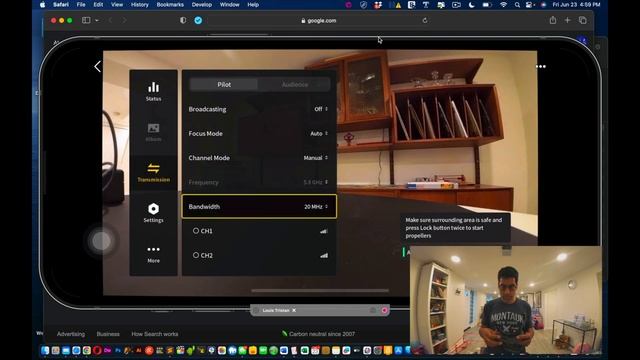Click the CH1 signal strength indicator

pyautogui.click(x=324, y=231)
